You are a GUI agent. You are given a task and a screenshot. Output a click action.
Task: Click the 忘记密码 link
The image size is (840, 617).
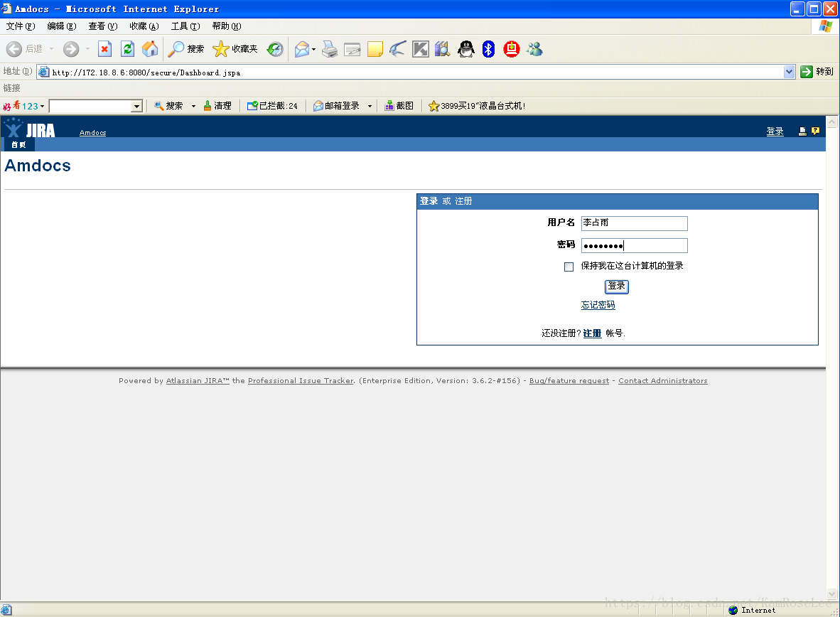(x=598, y=305)
